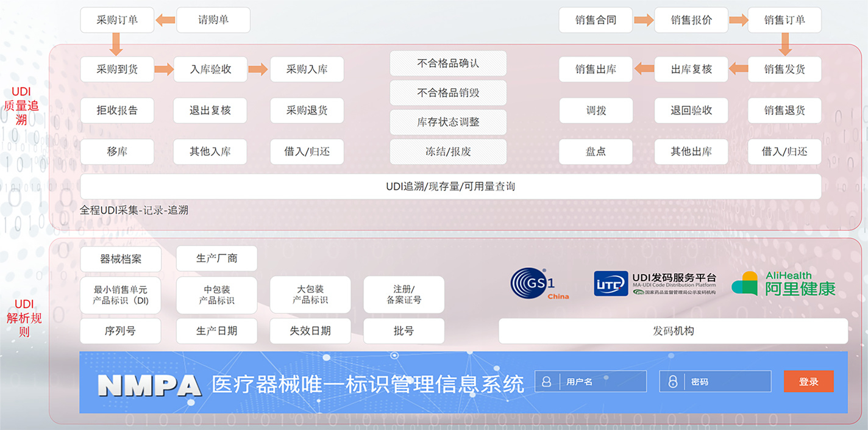This screenshot has height=430, width=868.
Task: Select the 冻结/报废 item
Action: pyautogui.click(x=448, y=152)
